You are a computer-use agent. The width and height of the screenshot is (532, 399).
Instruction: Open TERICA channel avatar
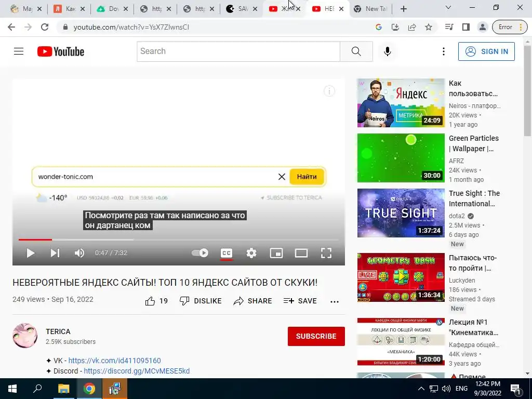click(25, 336)
